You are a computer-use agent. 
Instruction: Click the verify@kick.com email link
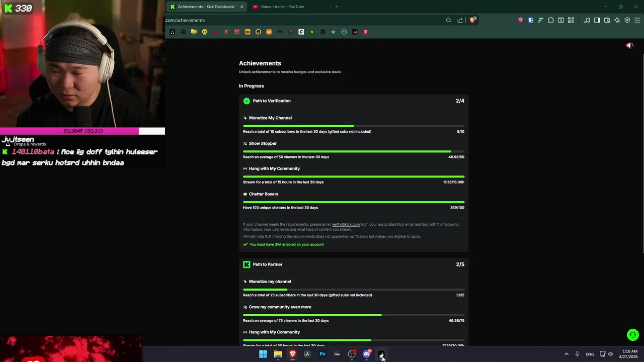pyautogui.click(x=346, y=224)
